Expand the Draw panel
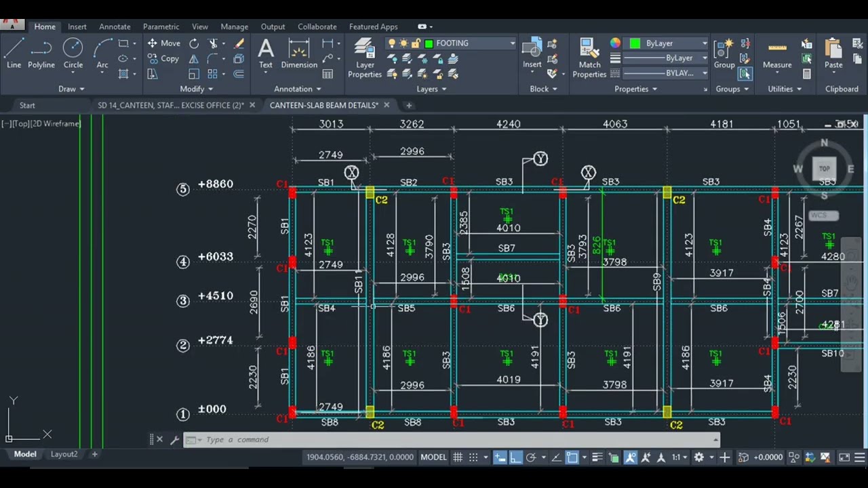The height and width of the screenshot is (488, 868). 71,89
